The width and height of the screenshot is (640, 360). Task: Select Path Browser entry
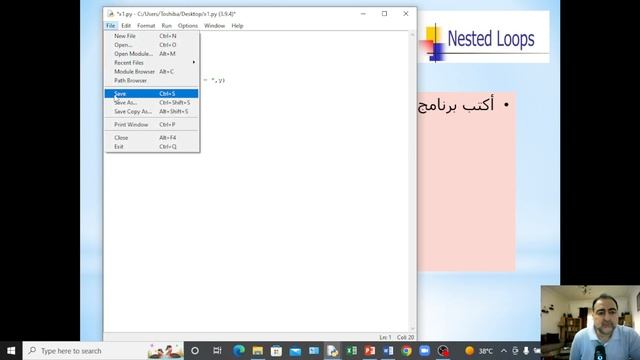151,81
